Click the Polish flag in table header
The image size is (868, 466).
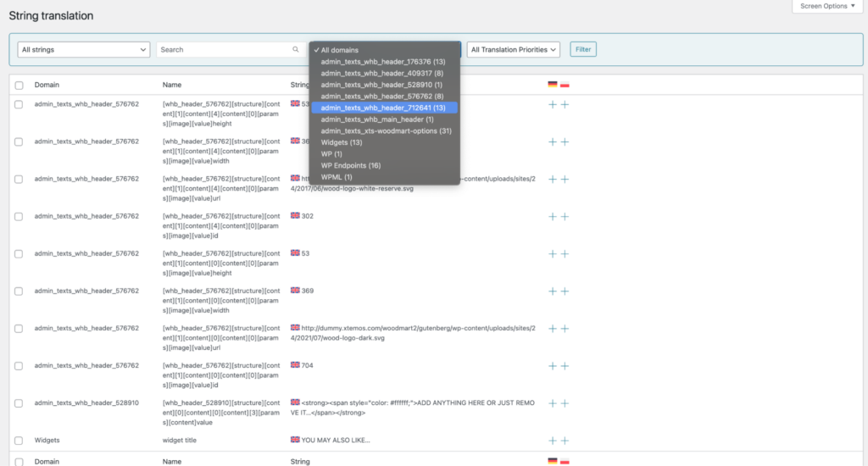tap(565, 85)
